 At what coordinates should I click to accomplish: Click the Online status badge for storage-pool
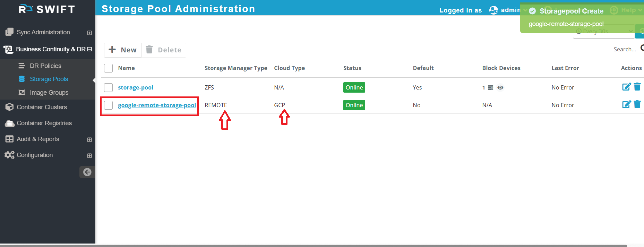(354, 87)
